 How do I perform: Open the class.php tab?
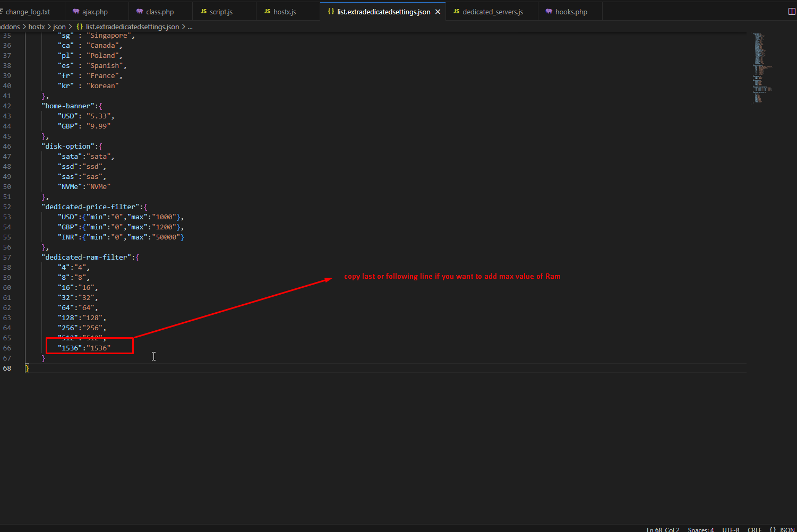[159, 12]
